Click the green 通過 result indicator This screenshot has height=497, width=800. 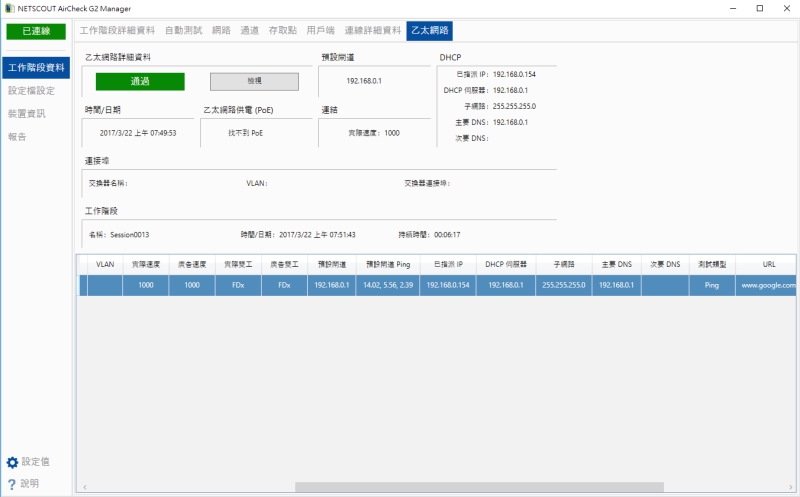(140, 81)
